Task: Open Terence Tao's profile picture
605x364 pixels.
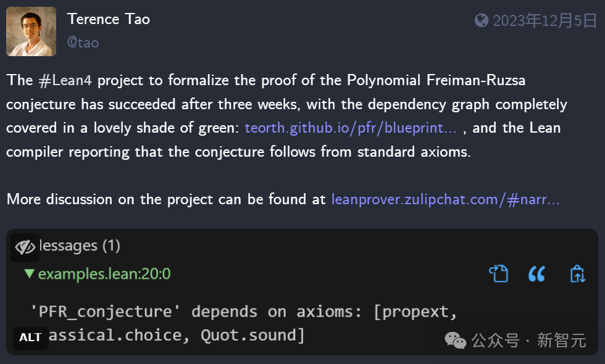Action: coord(31,31)
